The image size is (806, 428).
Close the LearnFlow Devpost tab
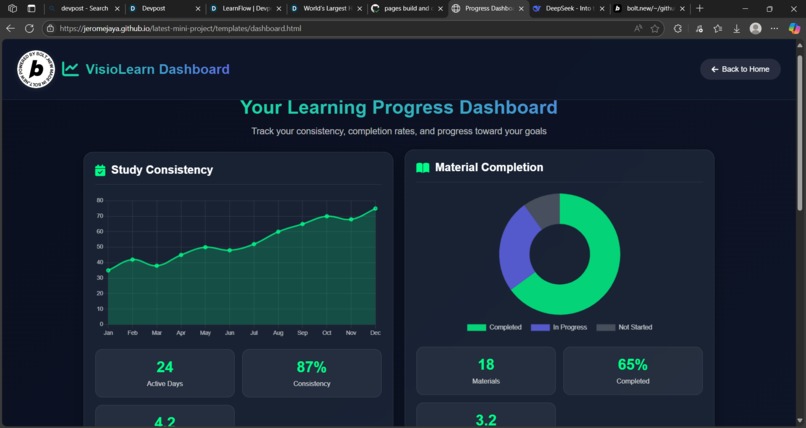click(x=279, y=9)
